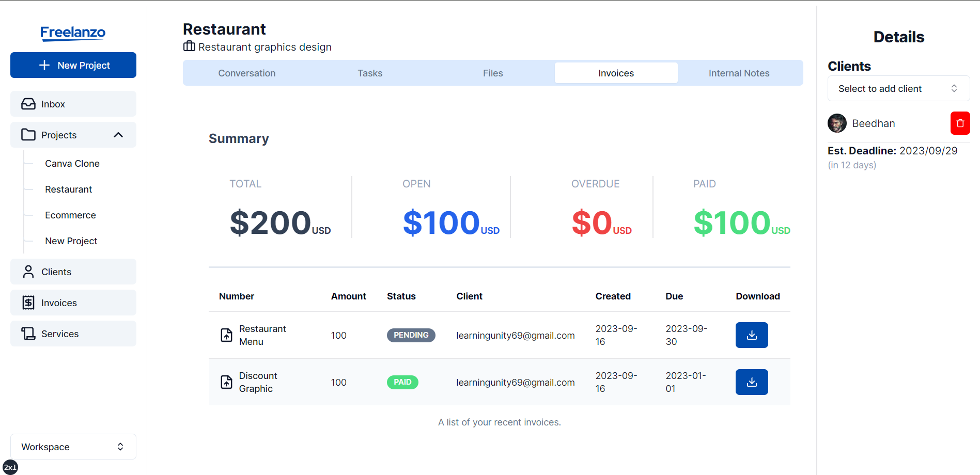The image size is (980, 475).
Task: Click the 2x1 badge in bottom corner
Action: click(x=10, y=467)
